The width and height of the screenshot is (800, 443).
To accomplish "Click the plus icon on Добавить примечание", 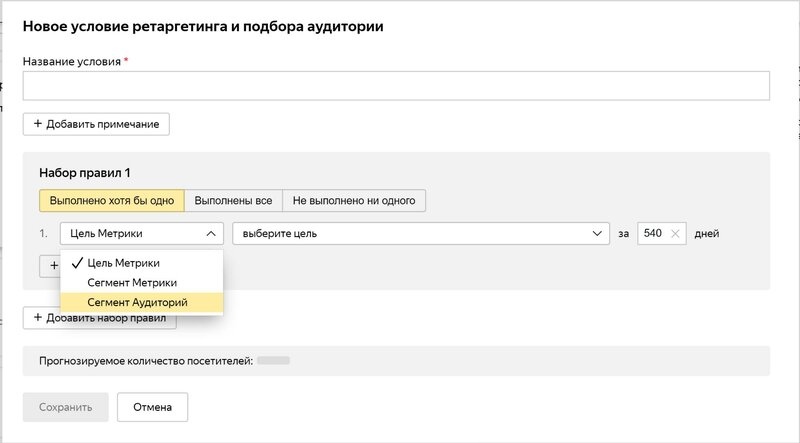I will click(x=38, y=124).
